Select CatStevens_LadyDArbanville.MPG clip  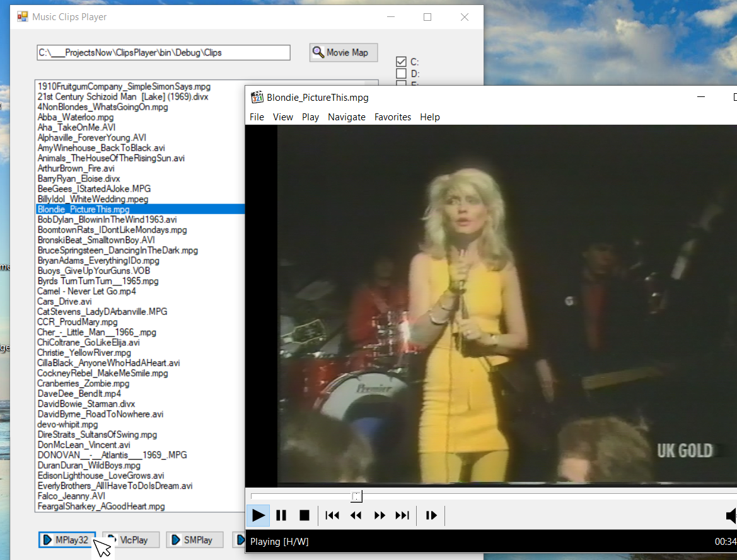(103, 312)
